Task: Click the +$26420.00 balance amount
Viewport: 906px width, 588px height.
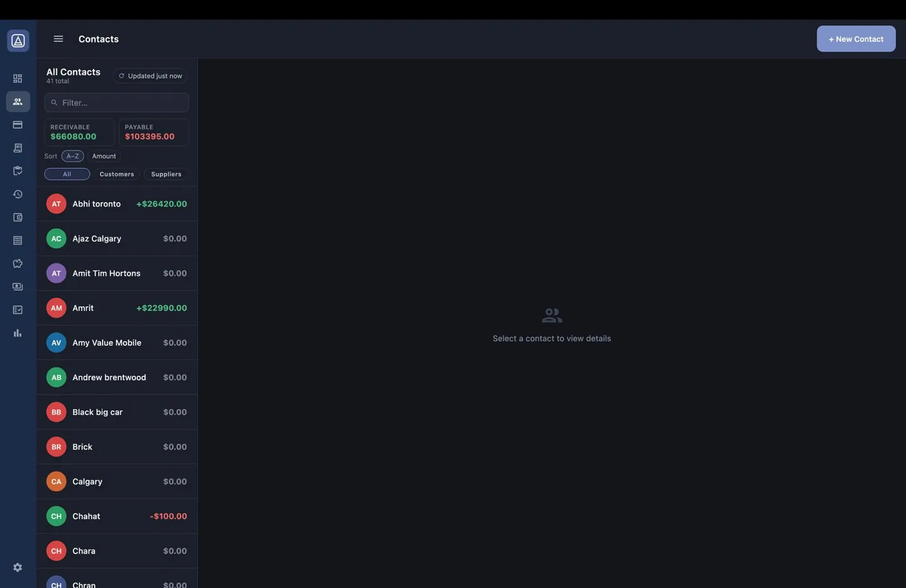Action: [x=162, y=204]
